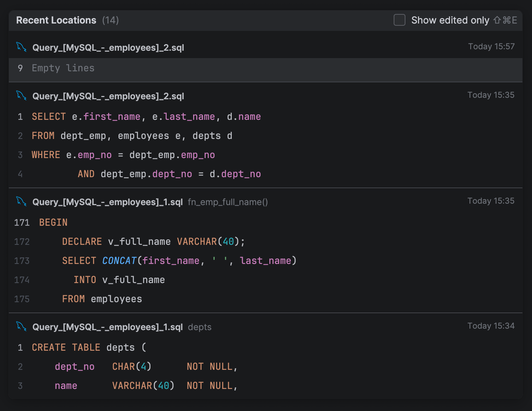The image size is (532, 411).
Task: Go to line 1 SELECT e.first_name statement
Action: [x=146, y=117]
